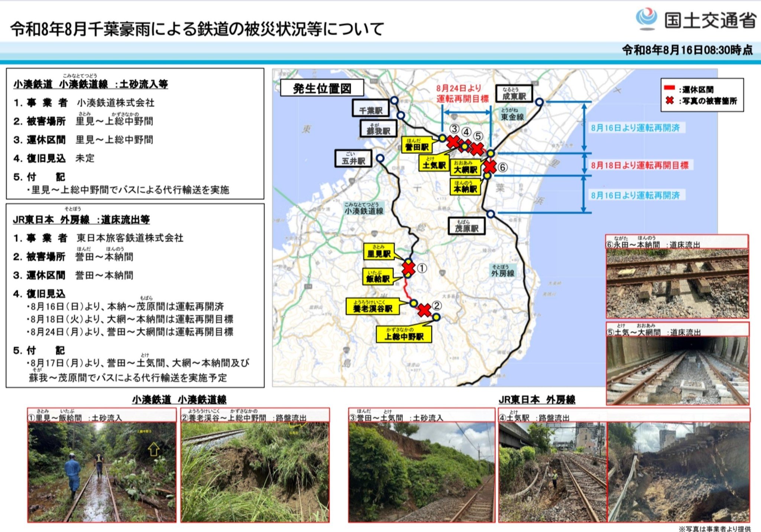Open photo ③ of landslide beside the track
This screenshot has height=532, width=761.
point(422,472)
